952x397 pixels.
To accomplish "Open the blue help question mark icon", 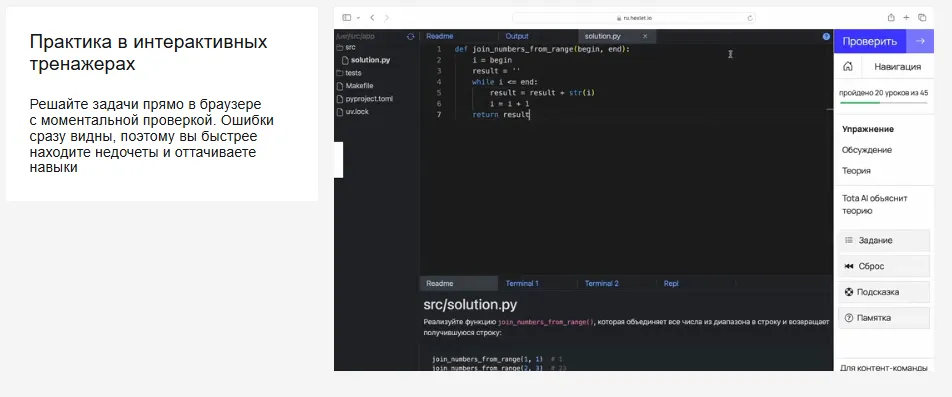I will pos(826,36).
